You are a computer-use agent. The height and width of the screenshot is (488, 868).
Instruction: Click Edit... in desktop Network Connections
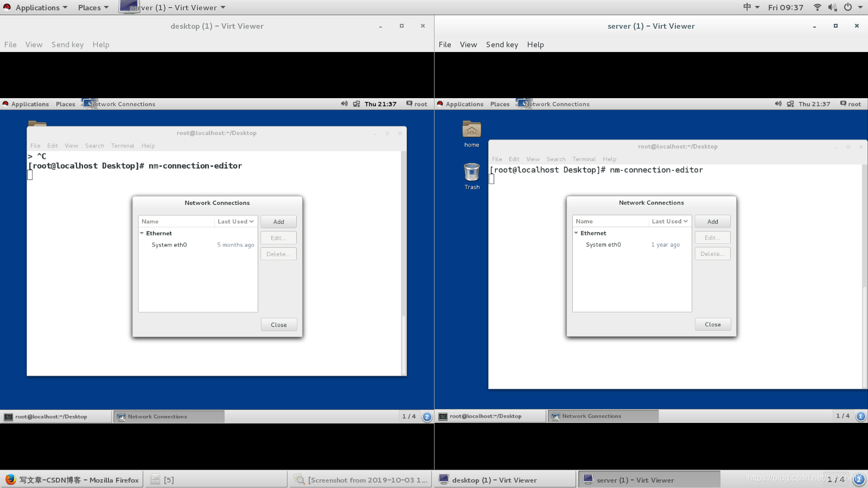pyautogui.click(x=278, y=238)
